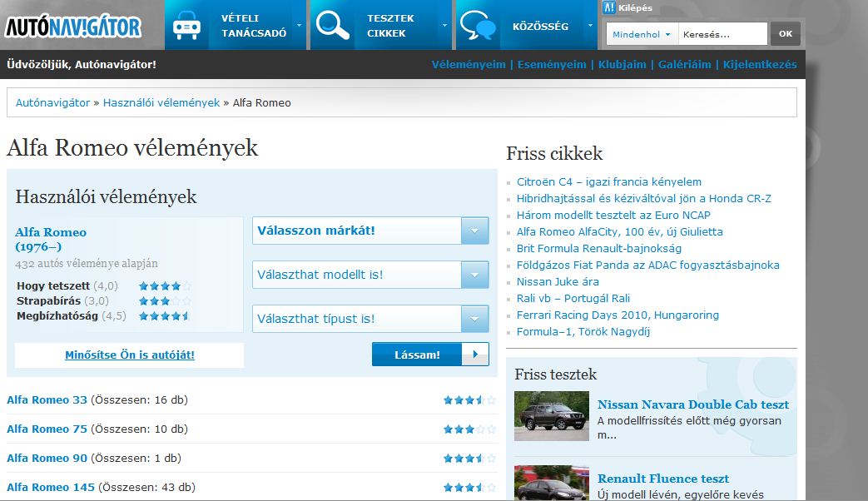Click the Hogy tetszett star rating
This screenshot has height=501, width=868.
(165, 285)
